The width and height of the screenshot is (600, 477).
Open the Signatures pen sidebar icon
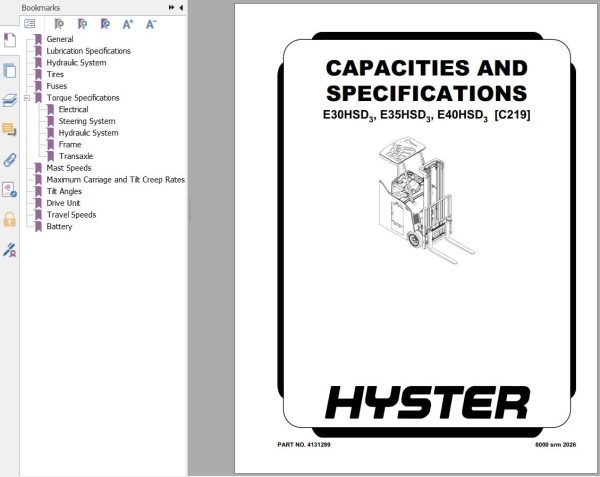coord(10,250)
